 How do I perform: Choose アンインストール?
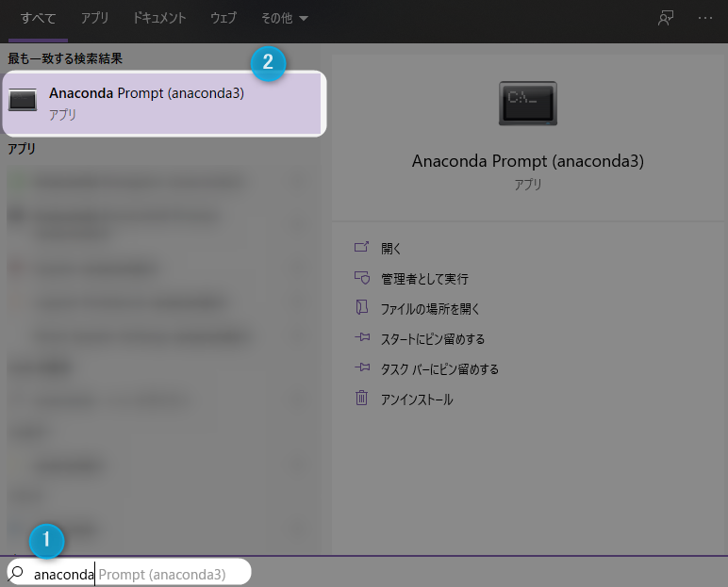point(417,399)
